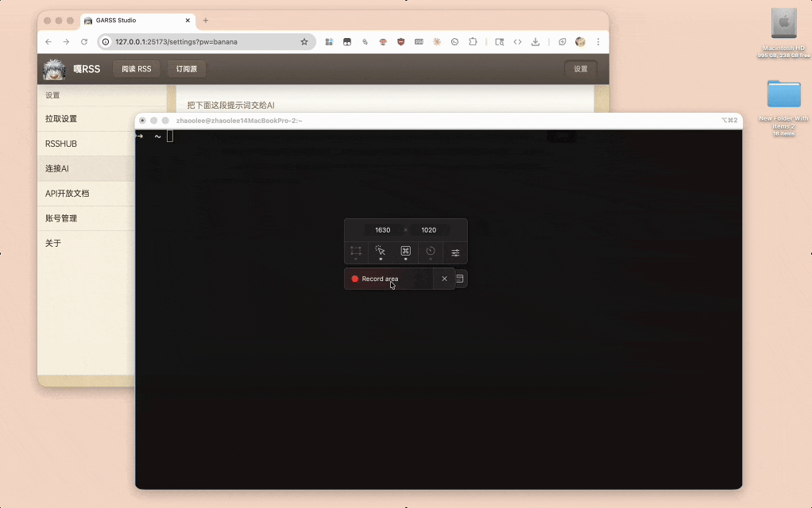Click the terminal title zhaoolee@zhaoolee14MacBookPro-2
The image size is (812, 508).
(239, 121)
